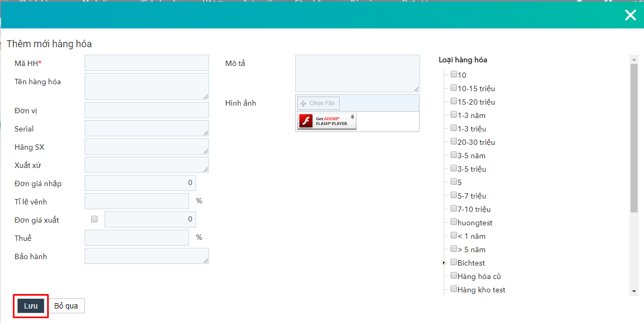Click the "Hình ảnh" label
This screenshot has height=323, width=644.
pos(241,103)
